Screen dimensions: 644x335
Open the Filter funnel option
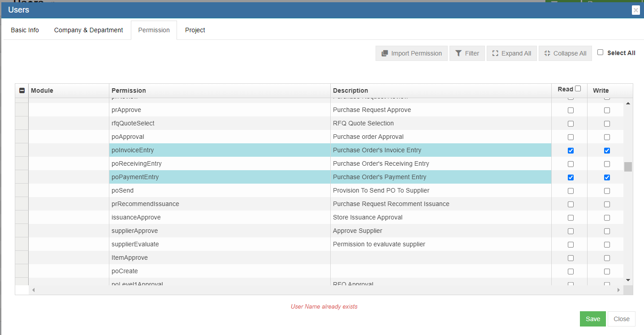coord(467,53)
